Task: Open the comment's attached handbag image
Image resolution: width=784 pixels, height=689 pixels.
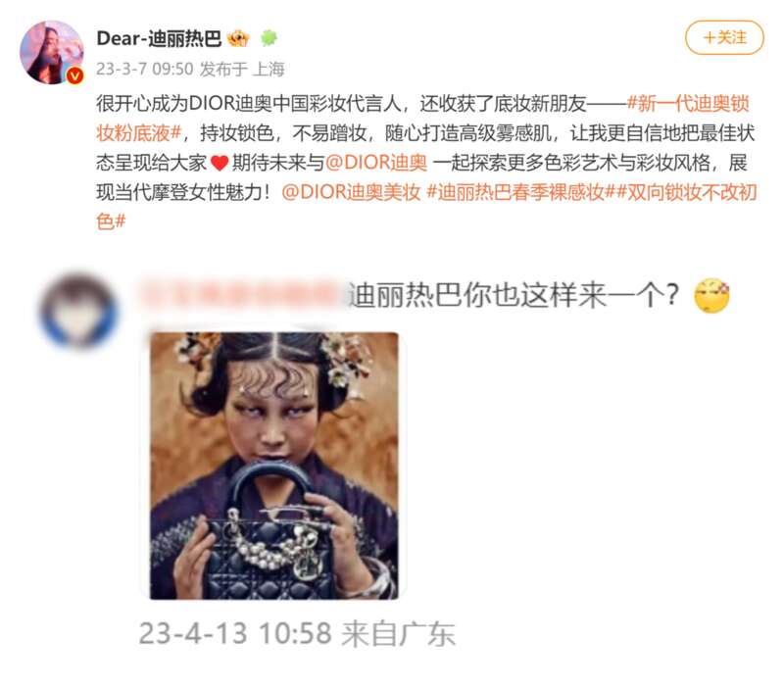Action: click(x=274, y=466)
